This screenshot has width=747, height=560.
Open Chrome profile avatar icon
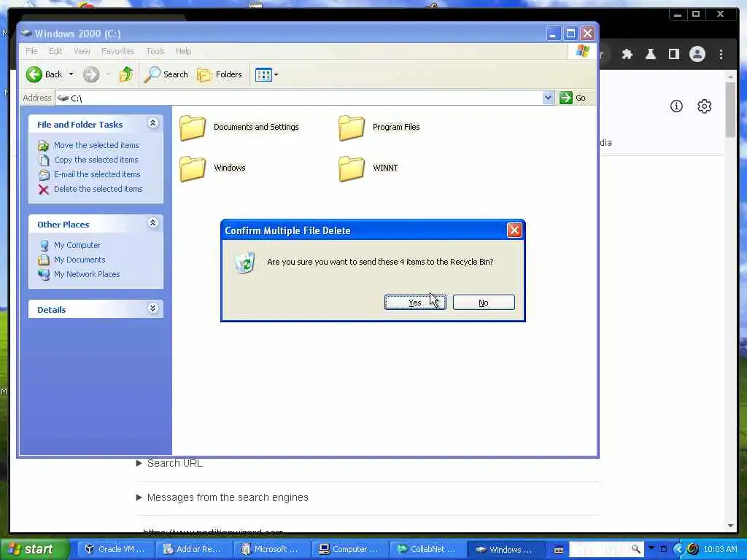click(x=697, y=54)
